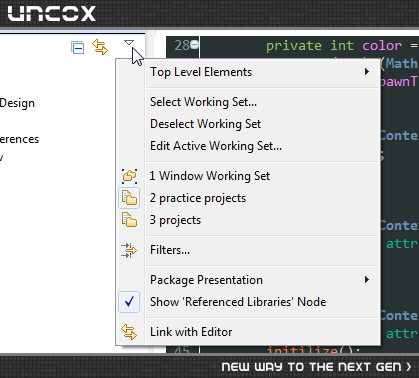
Task: Toggle the Show 'Referenced Libraries' Node checkmark
Action: [129, 302]
